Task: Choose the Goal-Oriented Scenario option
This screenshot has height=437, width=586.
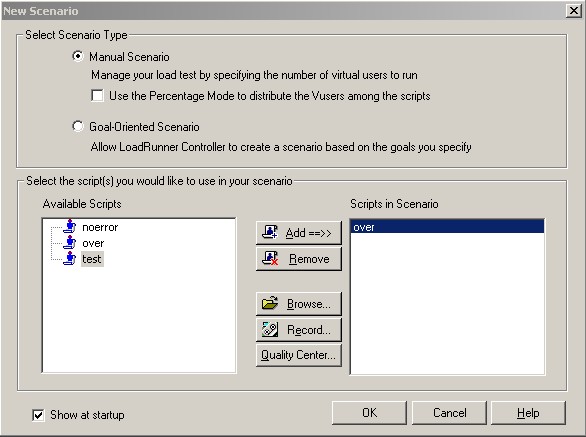Action: click(x=78, y=126)
